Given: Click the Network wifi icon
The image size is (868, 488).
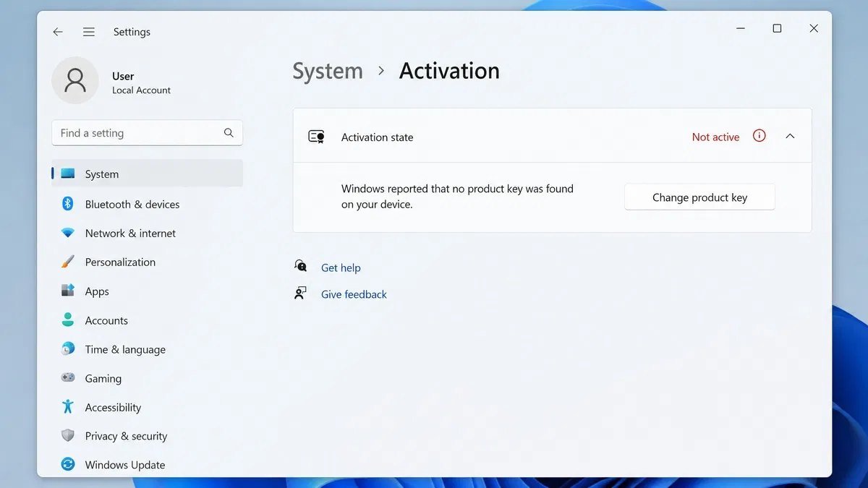Looking at the screenshot, I should (68, 233).
